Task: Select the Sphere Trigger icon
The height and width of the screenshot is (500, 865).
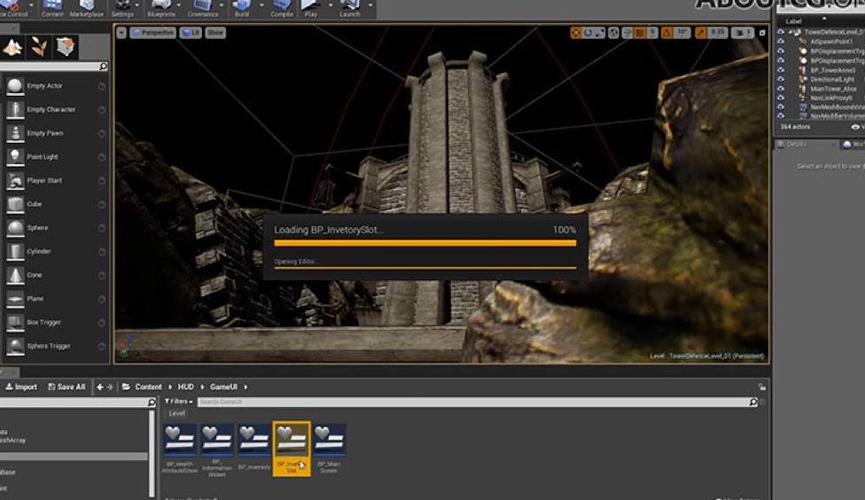Action: pyautogui.click(x=15, y=346)
